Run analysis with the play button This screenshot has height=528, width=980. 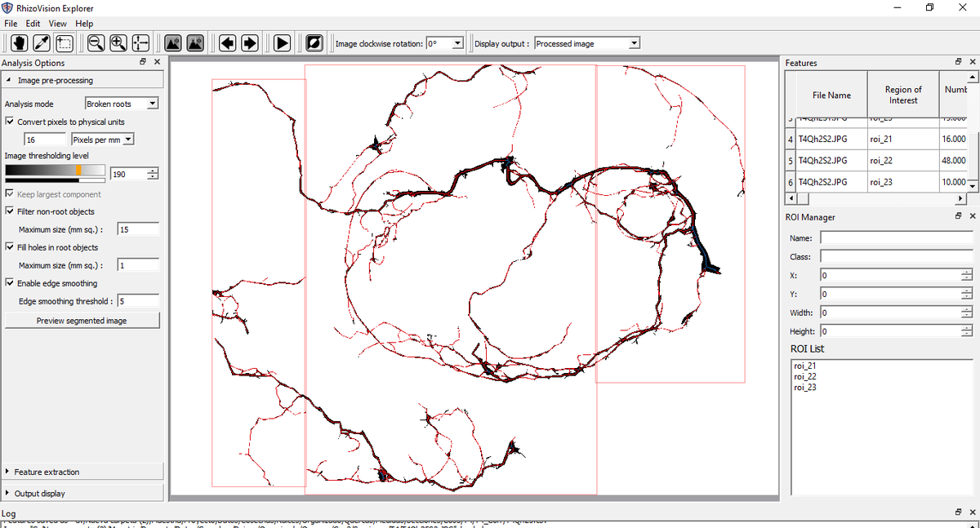coord(282,43)
